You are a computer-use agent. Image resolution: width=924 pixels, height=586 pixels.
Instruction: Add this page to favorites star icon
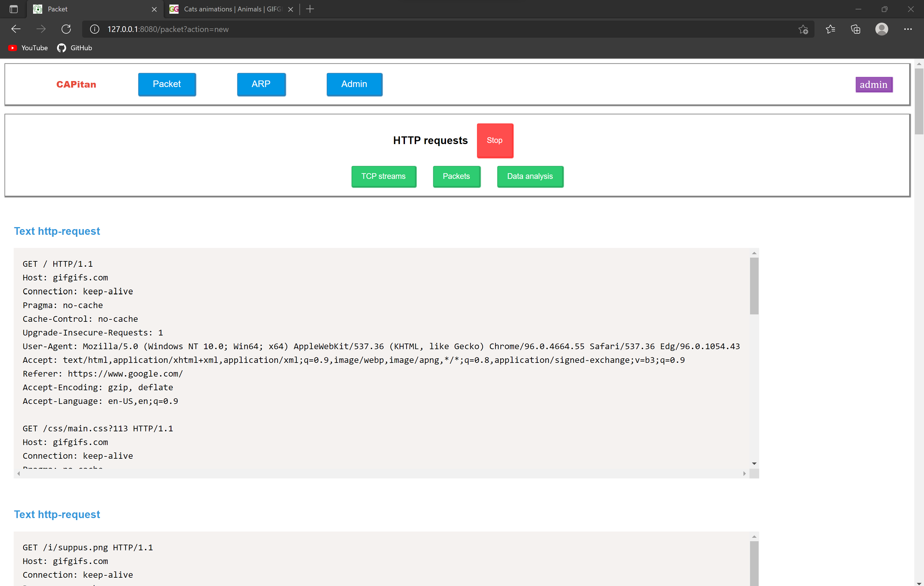pyautogui.click(x=803, y=29)
